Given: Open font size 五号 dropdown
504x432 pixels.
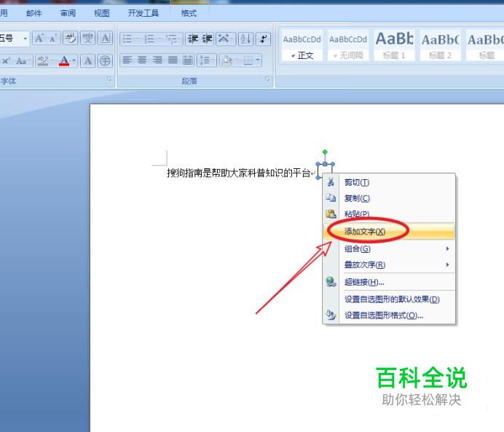Looking at the screenshot, I should tap(25, 39).
